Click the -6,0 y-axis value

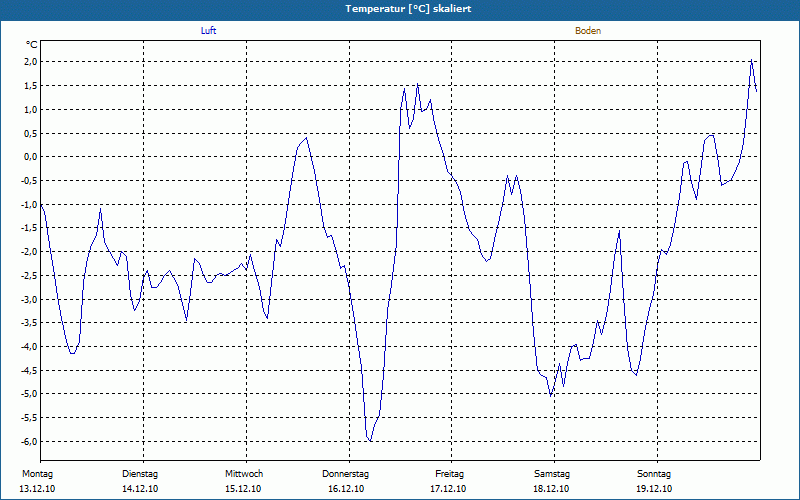click(x=30, y=441)
